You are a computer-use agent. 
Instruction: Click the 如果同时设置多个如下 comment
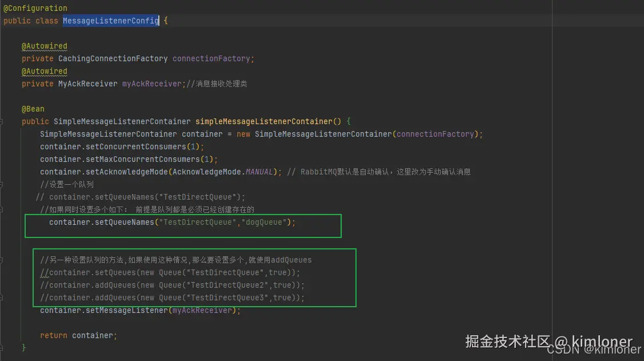147,210
